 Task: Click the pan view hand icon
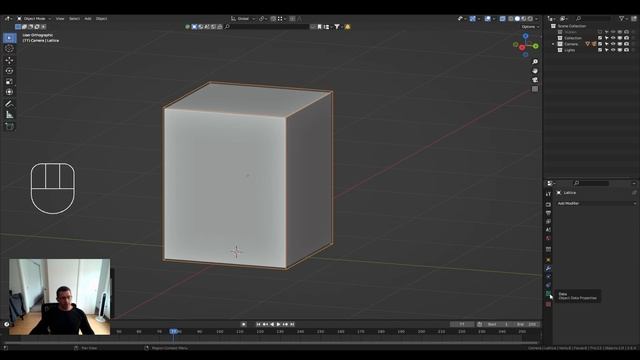[x=535, y=71]
